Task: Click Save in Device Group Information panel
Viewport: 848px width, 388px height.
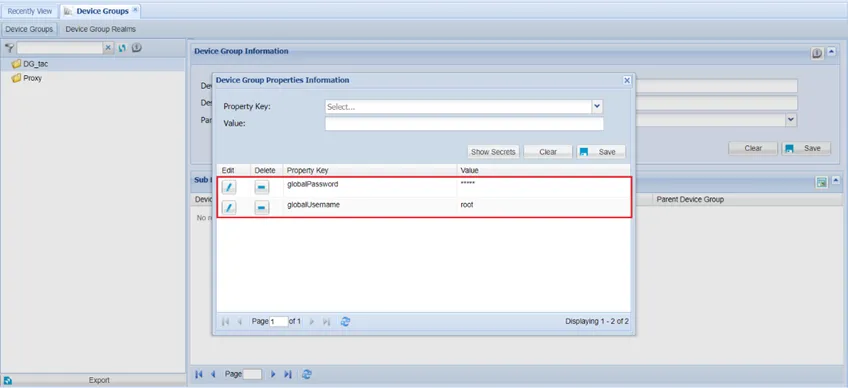Action: point(806,148)
